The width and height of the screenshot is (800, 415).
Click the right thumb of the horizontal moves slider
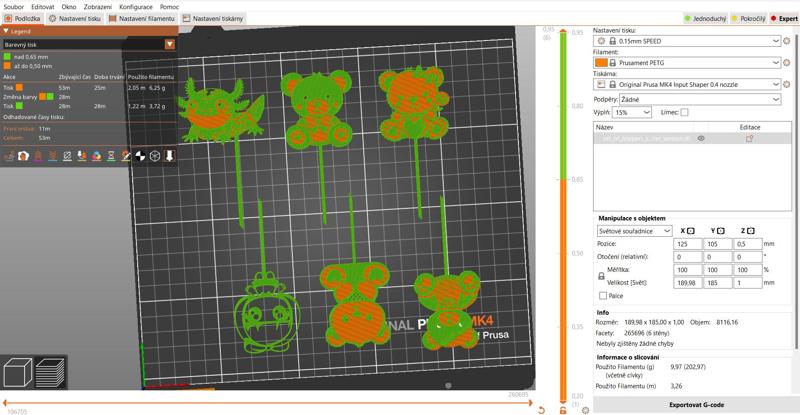pos(531,403)
